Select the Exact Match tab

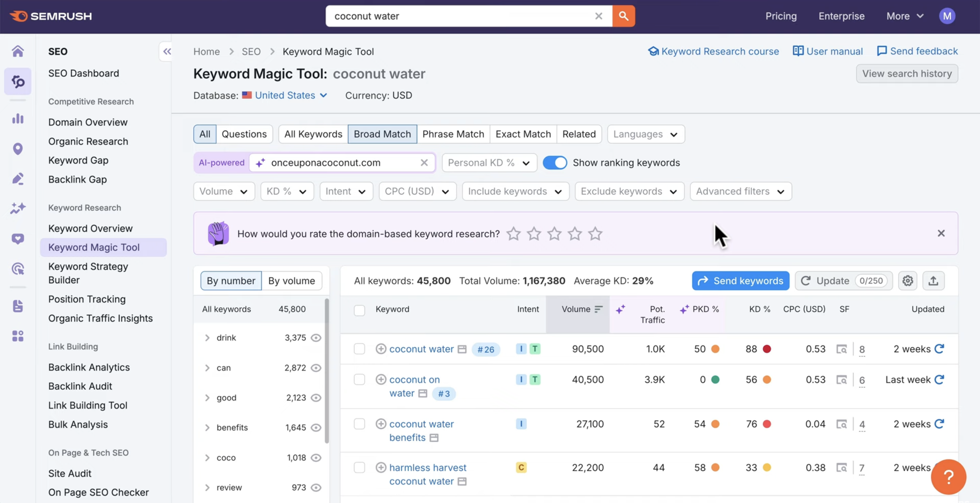[x=523, y=134]
